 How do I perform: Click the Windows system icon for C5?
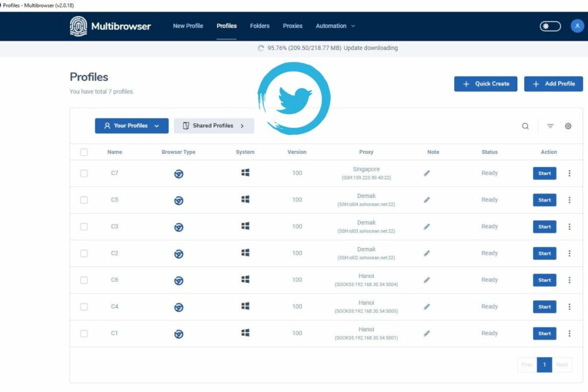pyautogui.click(x=245, y=199)
